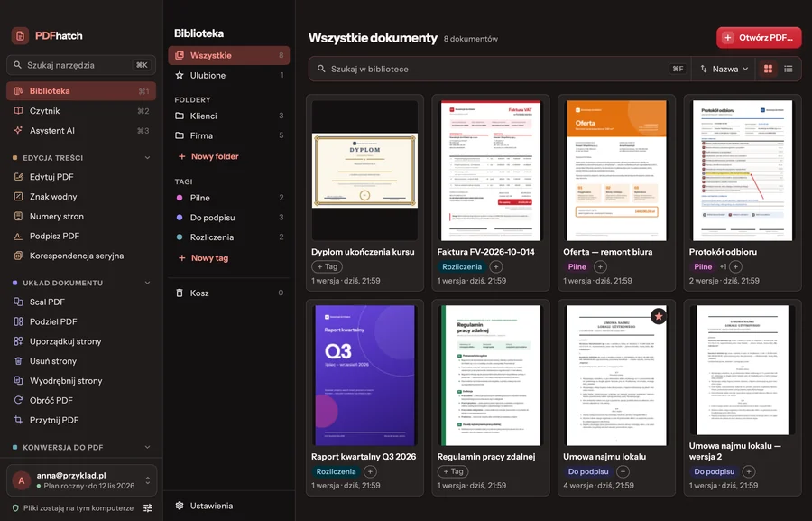Open Korespondencja seryjna tool
The image size is (812, 521).
coord(81,256)
